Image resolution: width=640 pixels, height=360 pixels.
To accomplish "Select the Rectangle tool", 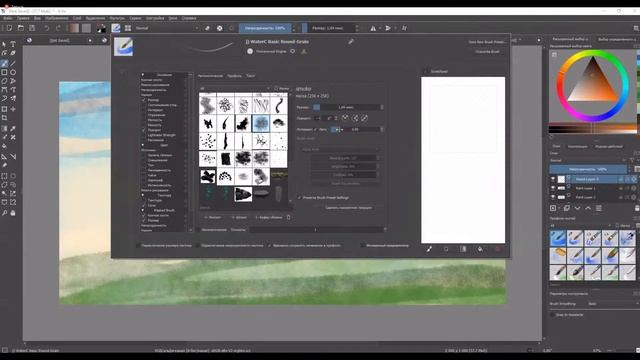I will tap(4, 72).
